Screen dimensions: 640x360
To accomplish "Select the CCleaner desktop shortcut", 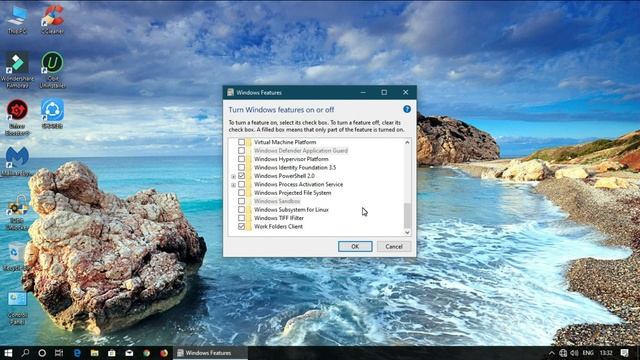I will click(x=52, y=19).
